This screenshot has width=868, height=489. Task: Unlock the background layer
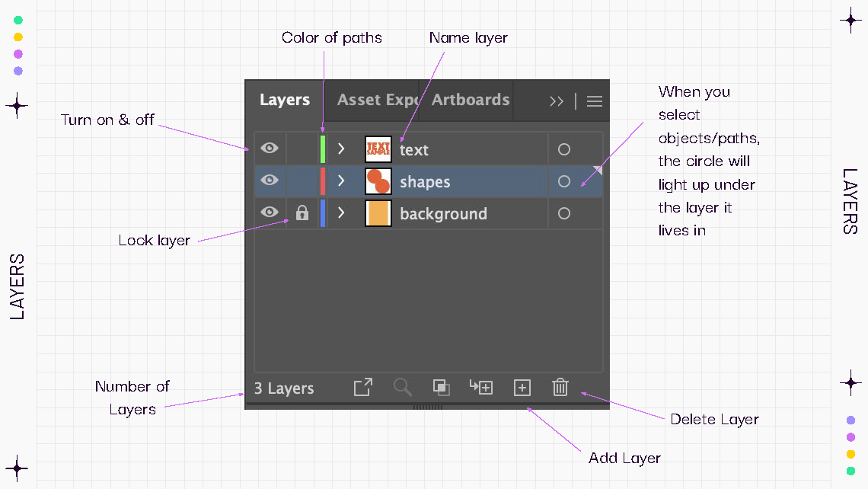click(302, 213)
